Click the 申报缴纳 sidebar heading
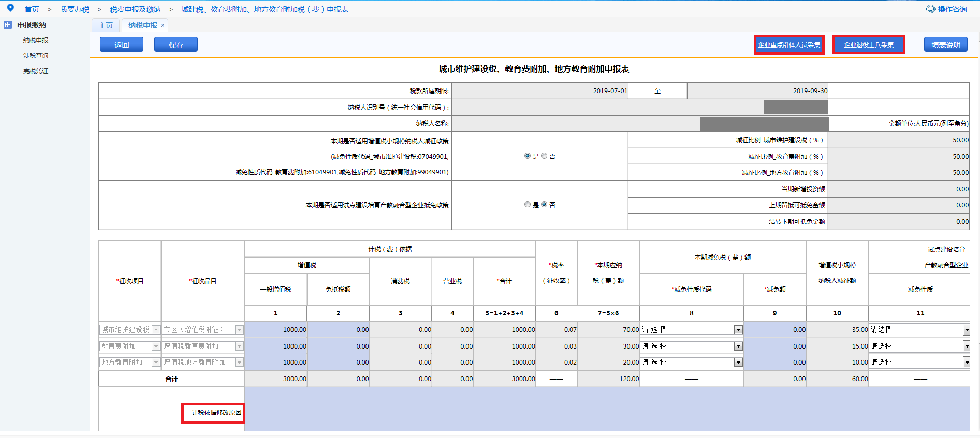 tap(32, 25)
